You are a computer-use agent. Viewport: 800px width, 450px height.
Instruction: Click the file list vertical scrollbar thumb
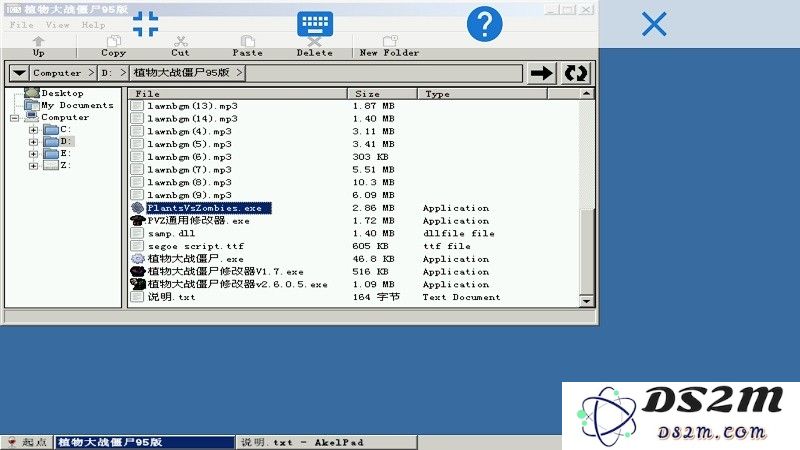click(586, 252)
